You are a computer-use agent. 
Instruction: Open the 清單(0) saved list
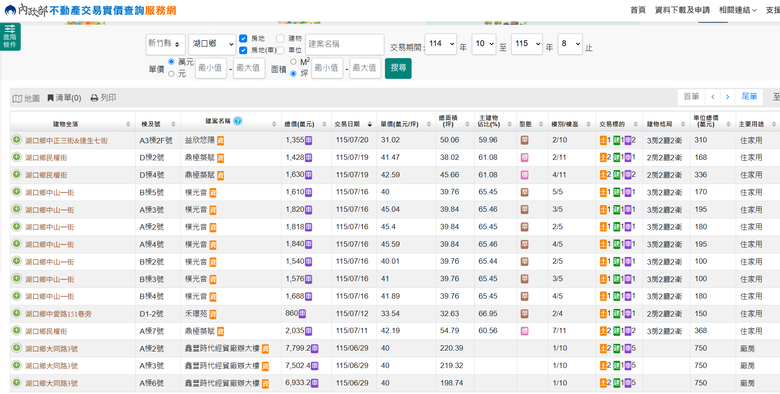[x=64, y=98]
